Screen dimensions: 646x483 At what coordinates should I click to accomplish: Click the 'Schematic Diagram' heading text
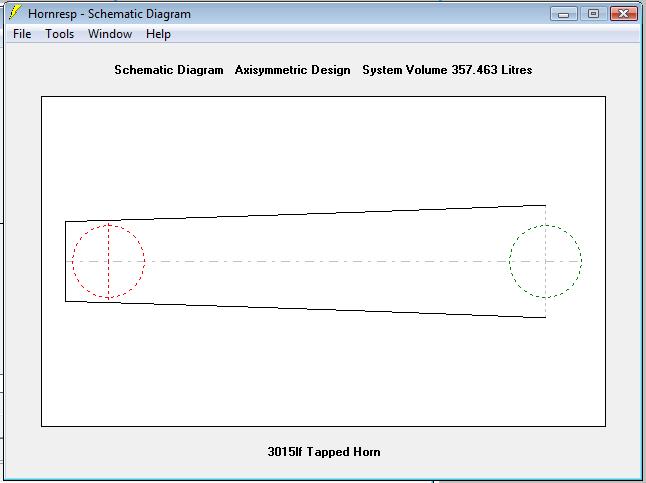tap(169, 70)
